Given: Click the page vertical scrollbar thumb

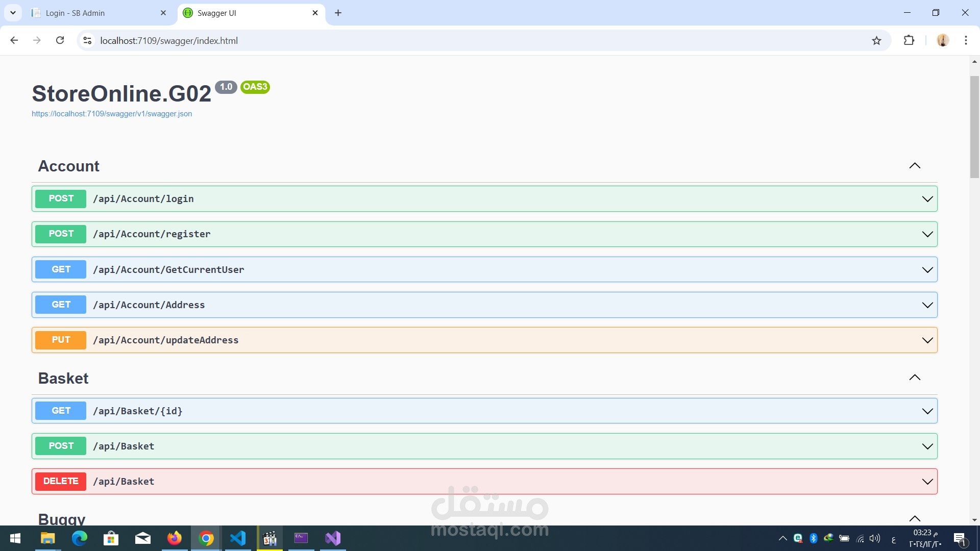Looking at the screenshot, I should click(974, 127).
